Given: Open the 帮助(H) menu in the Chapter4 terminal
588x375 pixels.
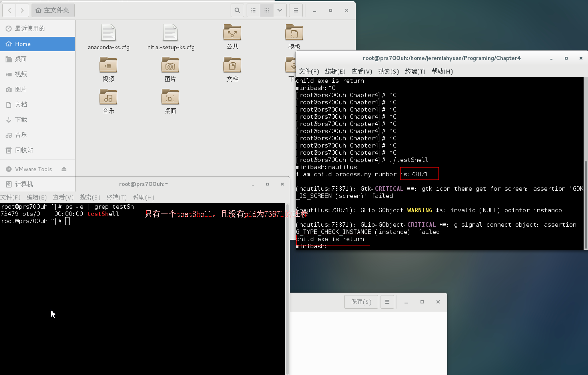Looking at the screenshot, I should pos(442,72).
